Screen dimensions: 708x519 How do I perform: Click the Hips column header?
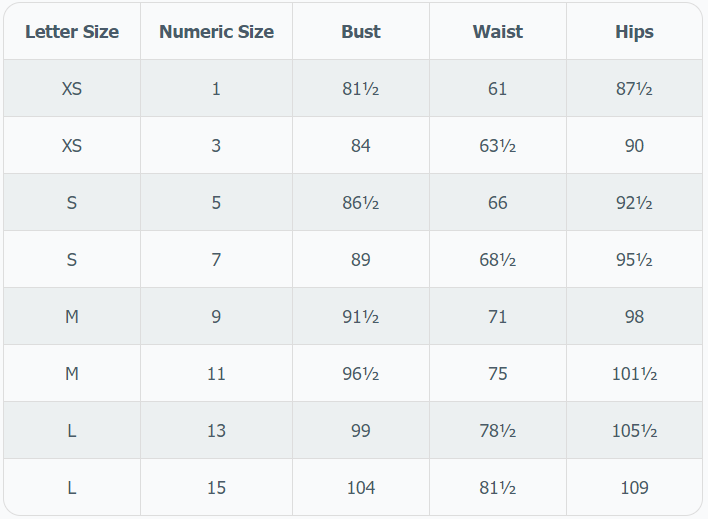634,32
